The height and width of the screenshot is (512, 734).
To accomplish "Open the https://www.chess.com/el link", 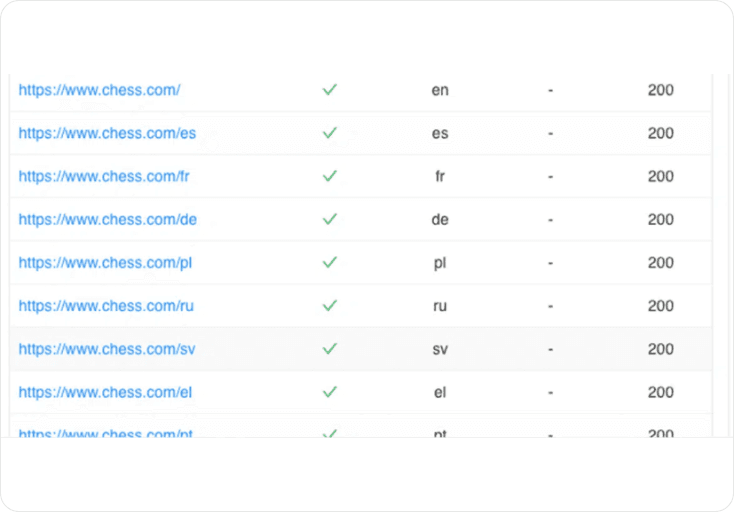I will pos(105,392).
